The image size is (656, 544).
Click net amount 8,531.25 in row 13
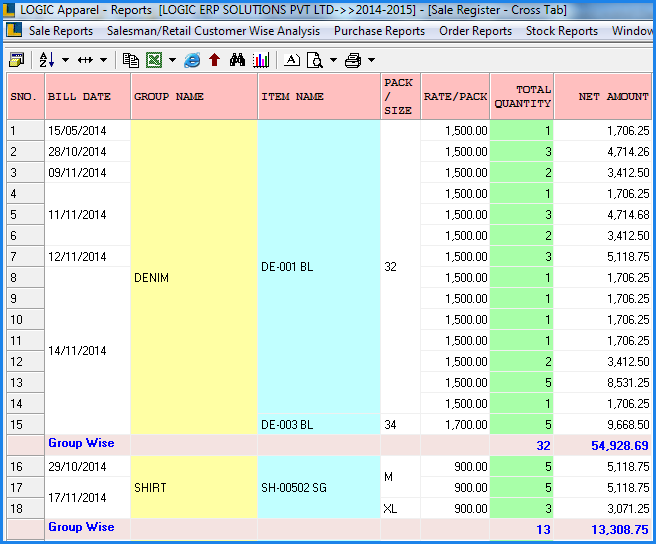[603, 382]
